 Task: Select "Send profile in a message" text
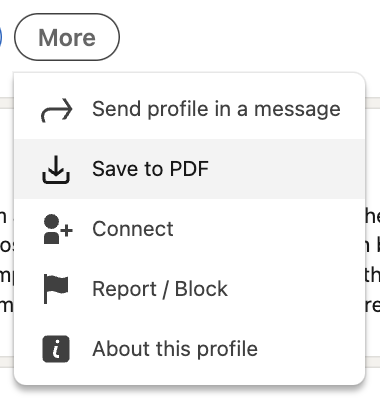(216, 109)
